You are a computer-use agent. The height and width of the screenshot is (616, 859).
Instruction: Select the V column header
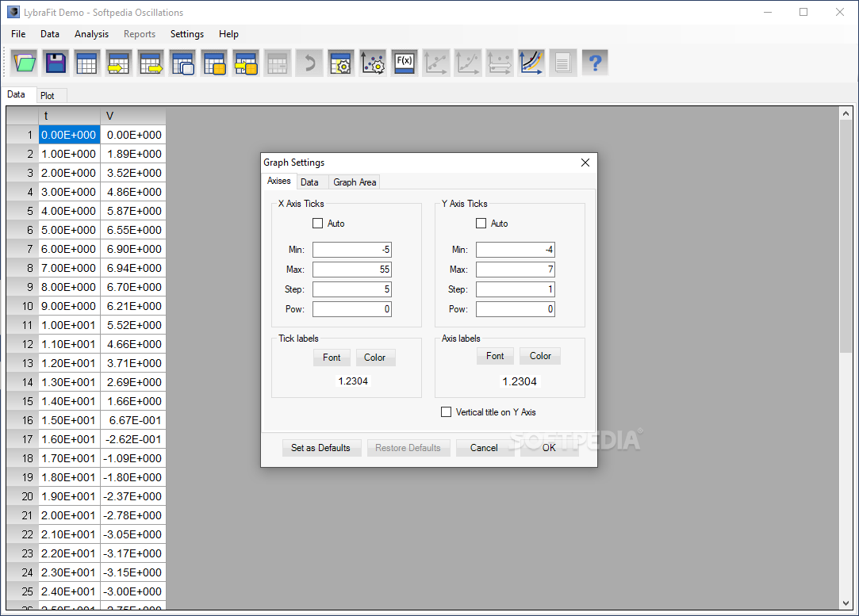133,116
